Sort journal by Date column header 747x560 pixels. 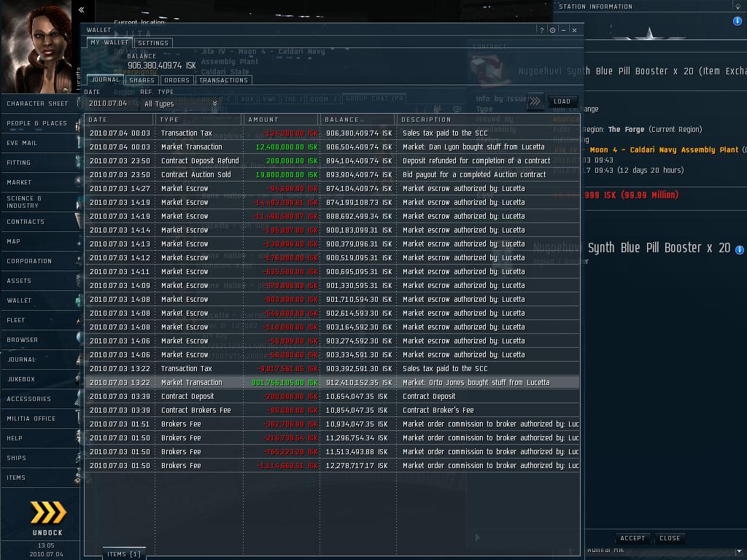[x=120, y=120]
